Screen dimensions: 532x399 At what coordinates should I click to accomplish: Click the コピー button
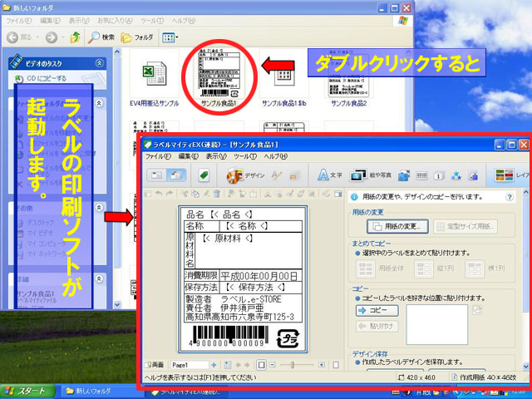coord(377,310)
